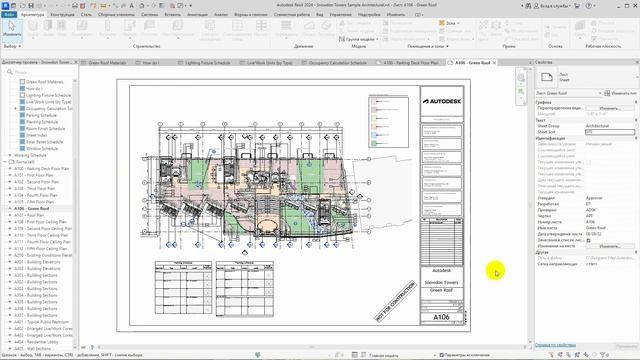Toggle Параметры исключения checkbox in status bar

(x=441, y=355)
